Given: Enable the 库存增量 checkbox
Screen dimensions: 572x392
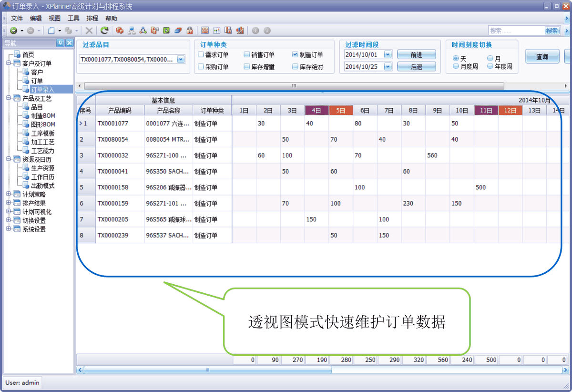Looking at the screenshot, I should 246,67.
